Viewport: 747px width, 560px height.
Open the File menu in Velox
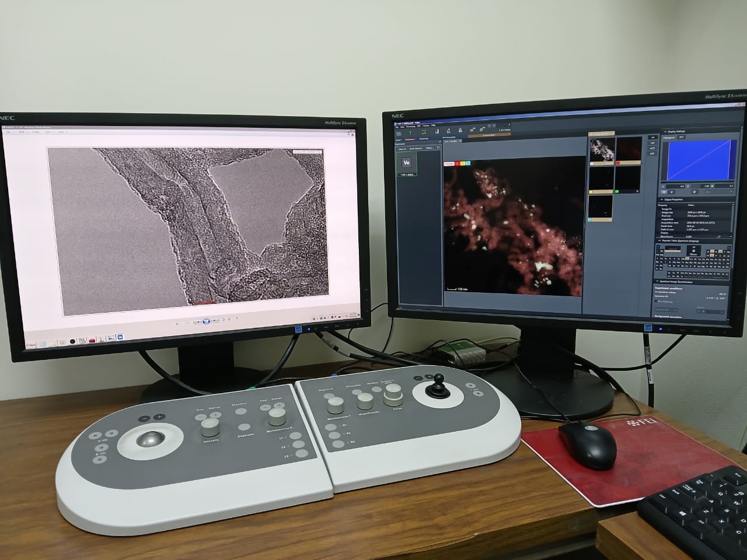pyautogui.click(x=398, y=128)
